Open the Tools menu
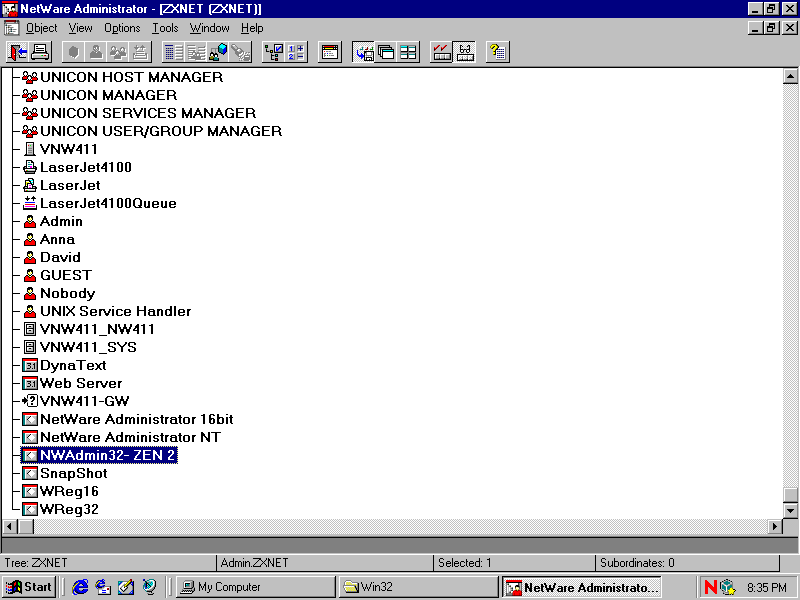Screen dimensions: 800x600 tap(165, 28)
